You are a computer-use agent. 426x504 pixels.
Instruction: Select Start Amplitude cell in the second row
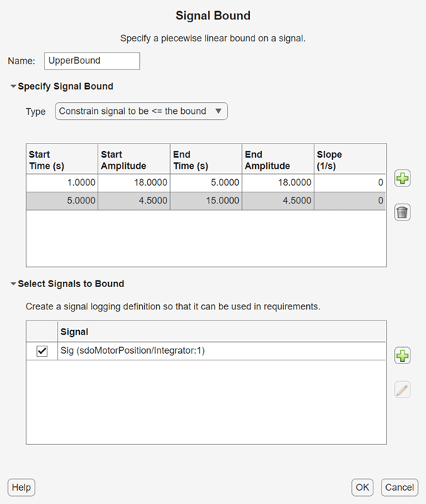(x=134, y=201)
